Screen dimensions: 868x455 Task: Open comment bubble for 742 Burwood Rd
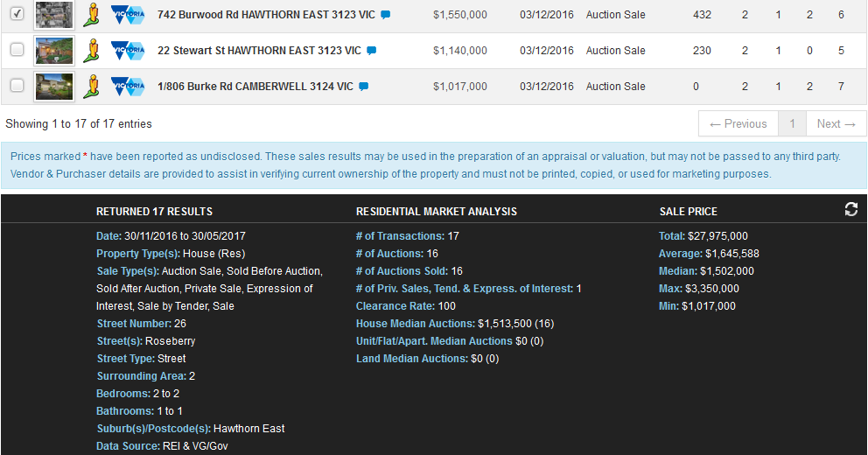(386, 16)
